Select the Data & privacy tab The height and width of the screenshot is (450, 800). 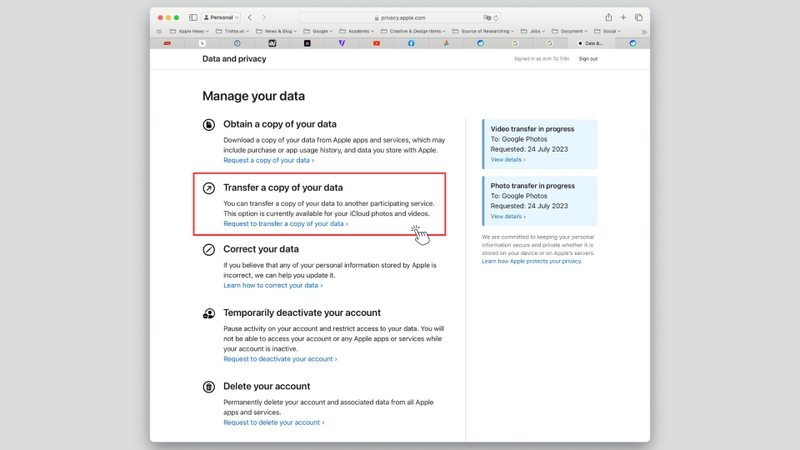[591, 43]
